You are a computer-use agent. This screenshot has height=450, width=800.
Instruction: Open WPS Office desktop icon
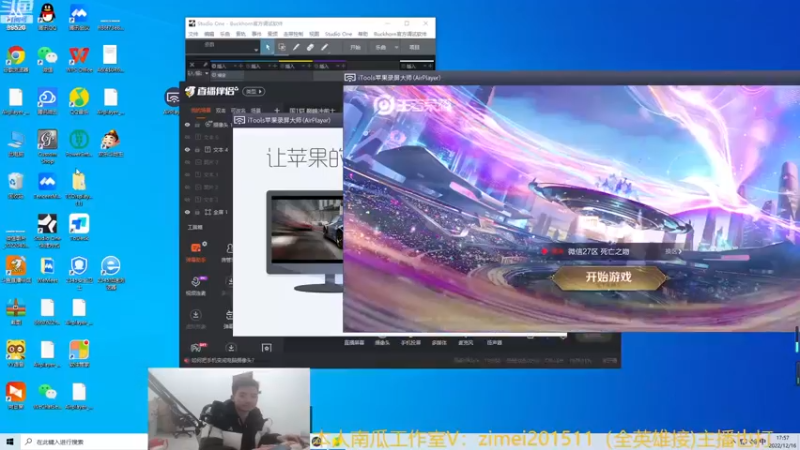coord(79,55)
